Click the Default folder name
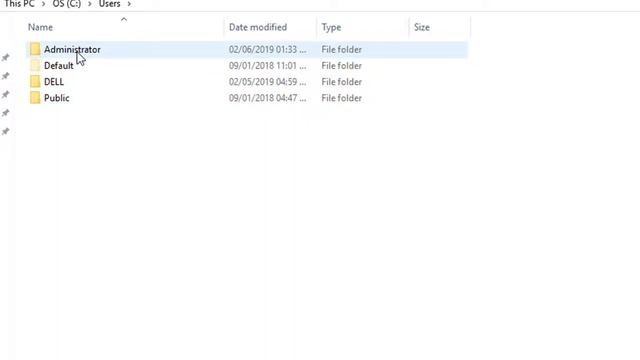This screenshot has width=640, height=360. pyautogui.click(x=59, y=66)
